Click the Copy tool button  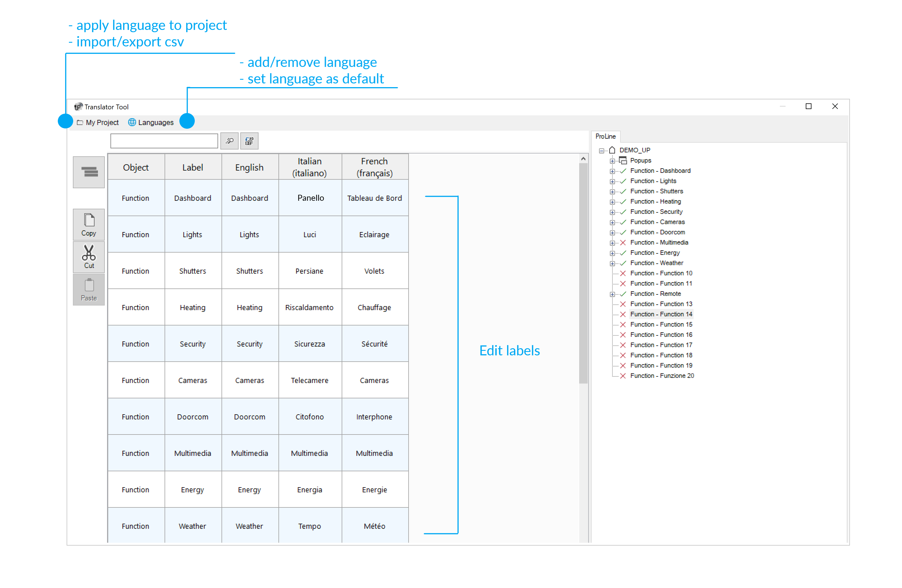point(89,224)
